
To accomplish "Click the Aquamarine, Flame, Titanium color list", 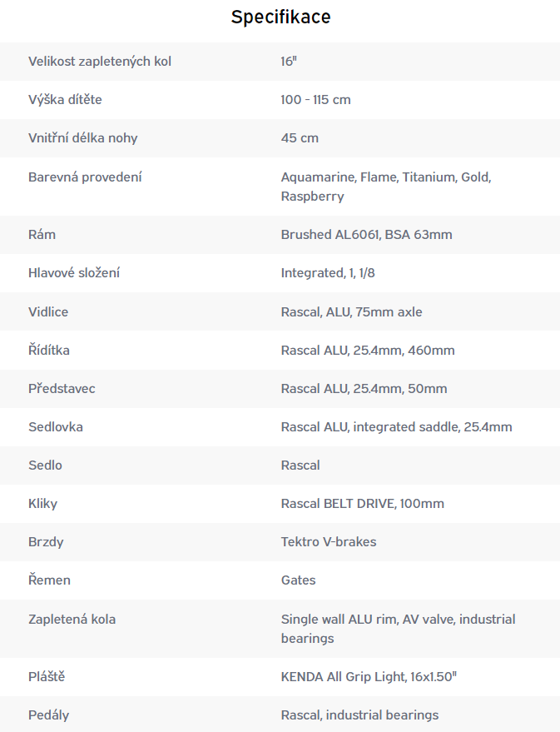I will point(386,187).
